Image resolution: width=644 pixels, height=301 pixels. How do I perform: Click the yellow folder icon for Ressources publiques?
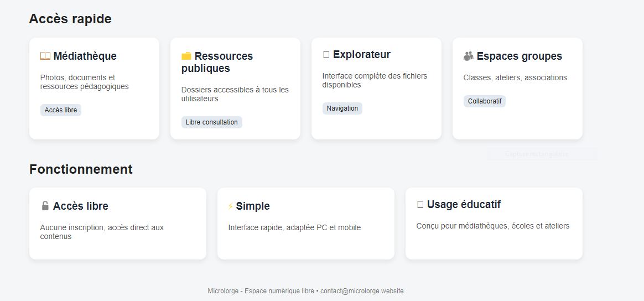pyautogui.click(x=186, y=56)
